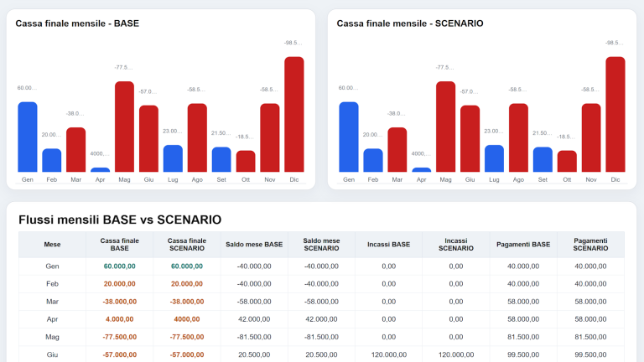The width and height of the screenshot is (644, 362).
Task: Click the Mese column header
Action: coord(52,245)
